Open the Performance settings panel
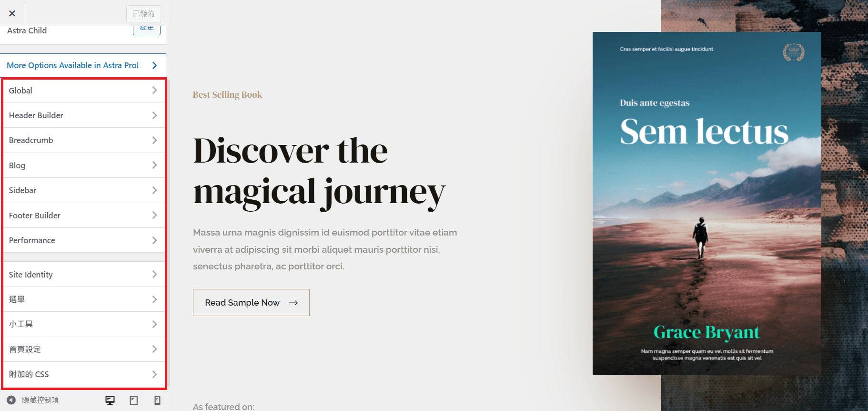868x411 pixels. point(84,240)
